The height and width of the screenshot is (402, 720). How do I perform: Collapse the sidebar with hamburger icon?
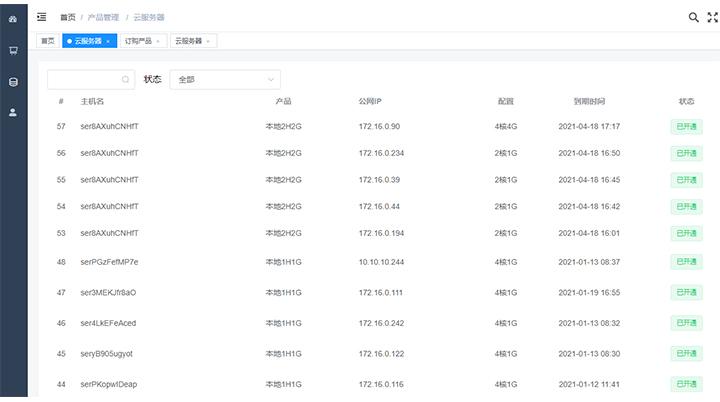point(41,17)
